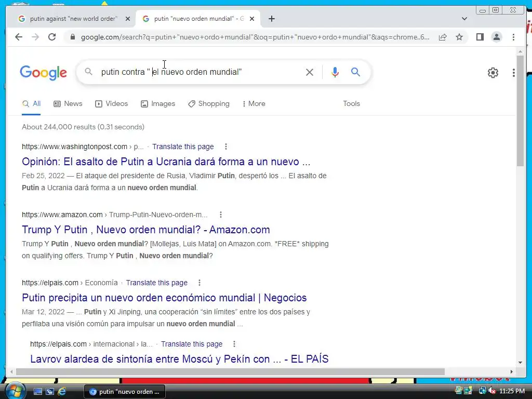Open a new tab with plus button
This screenshot has height=399, width=532.
point(271,19)
